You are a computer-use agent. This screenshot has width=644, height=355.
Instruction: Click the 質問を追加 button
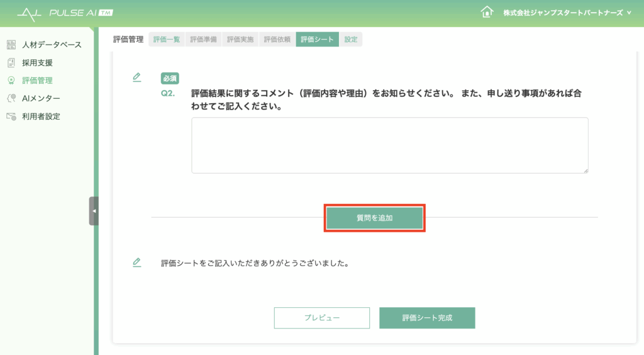tap(375, 218)
